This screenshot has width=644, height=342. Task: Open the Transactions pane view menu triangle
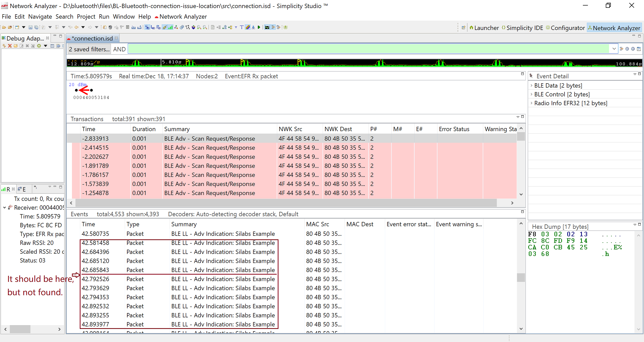(518, 117)
